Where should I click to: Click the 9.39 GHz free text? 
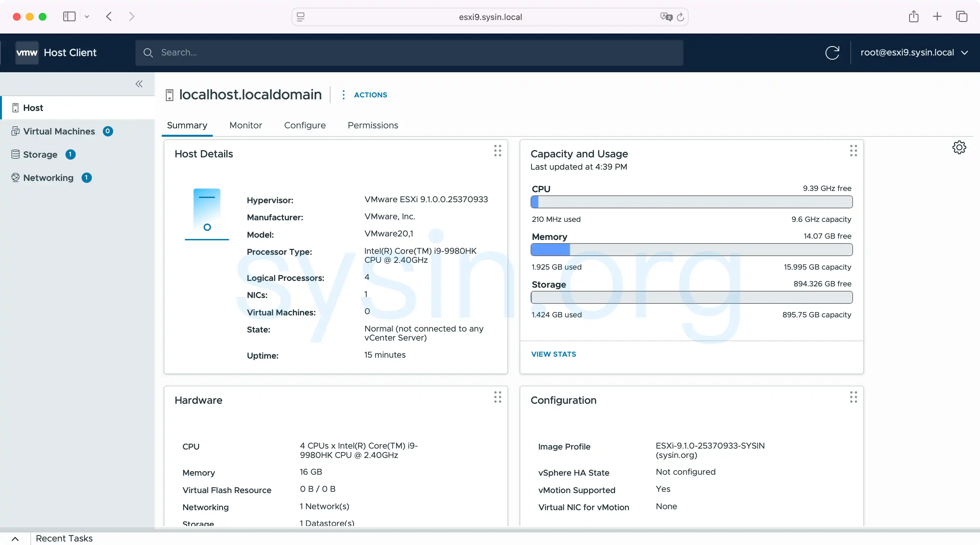(x=827, y=188)
